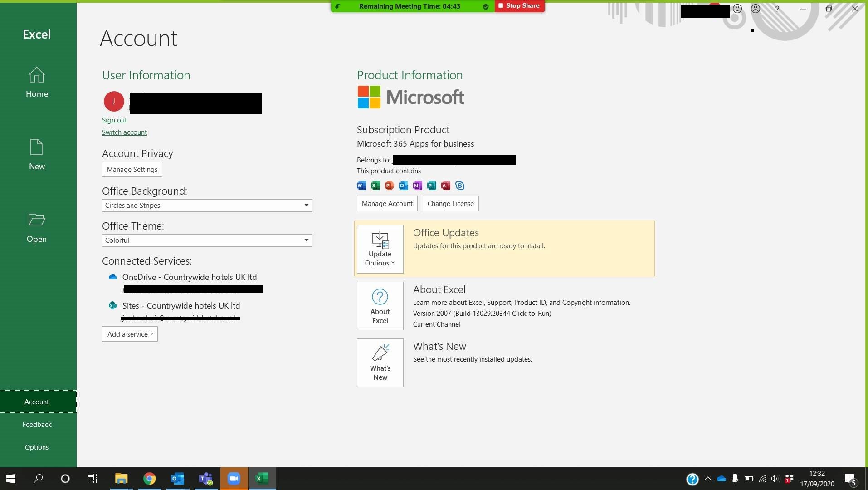This screenshot has height=490, width=868.
Task: Click the Publisher app icon
Action: 432,186
